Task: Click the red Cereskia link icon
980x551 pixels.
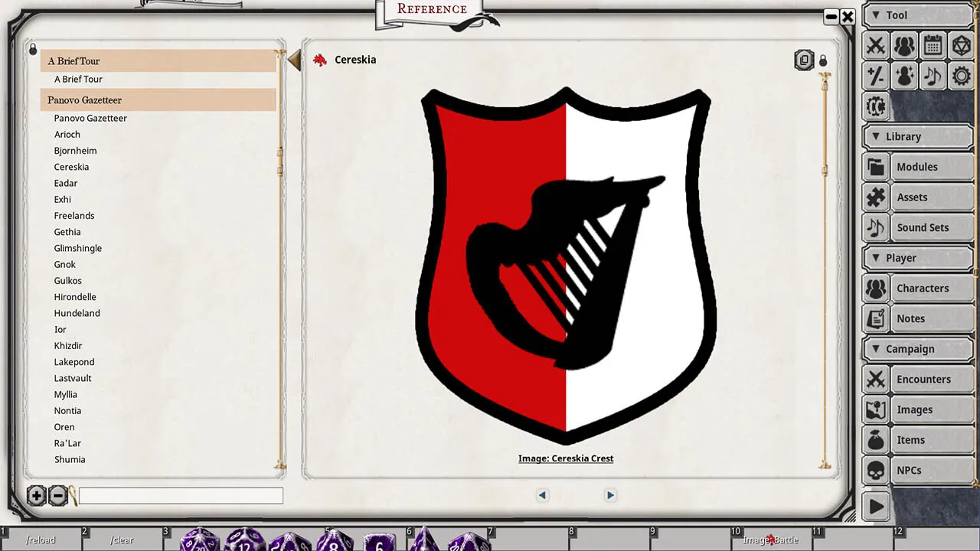Action: (x=320, y=60)
